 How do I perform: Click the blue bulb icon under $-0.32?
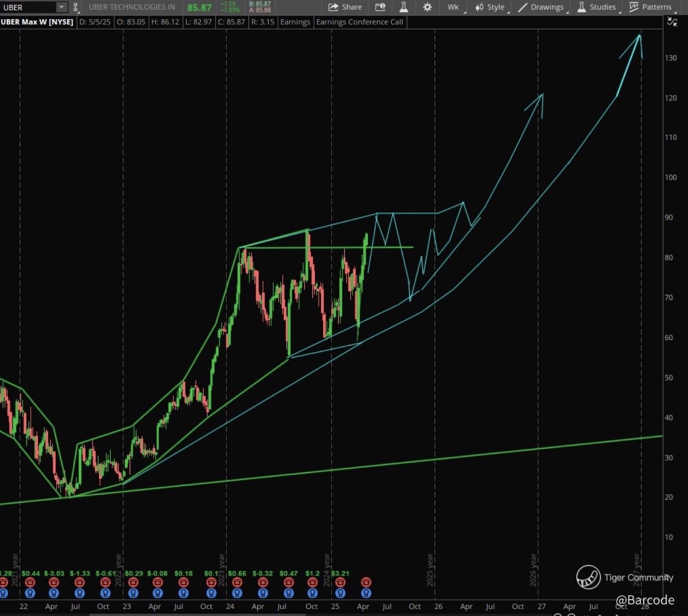pos(263,593)
